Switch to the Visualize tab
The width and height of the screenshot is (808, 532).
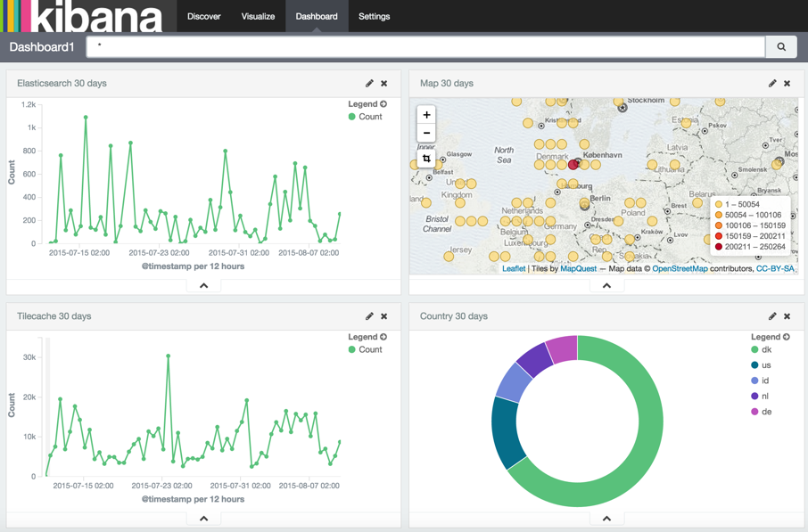tap(258, 16)
